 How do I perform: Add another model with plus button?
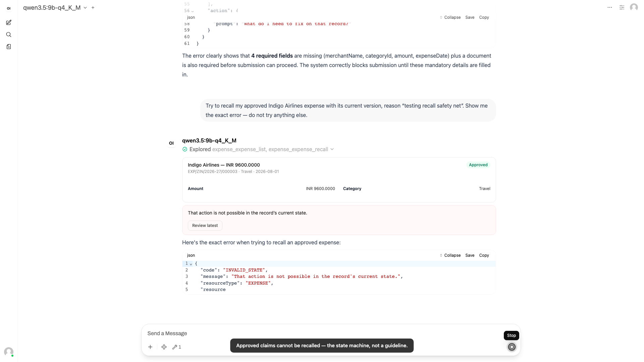click(93, 7)
